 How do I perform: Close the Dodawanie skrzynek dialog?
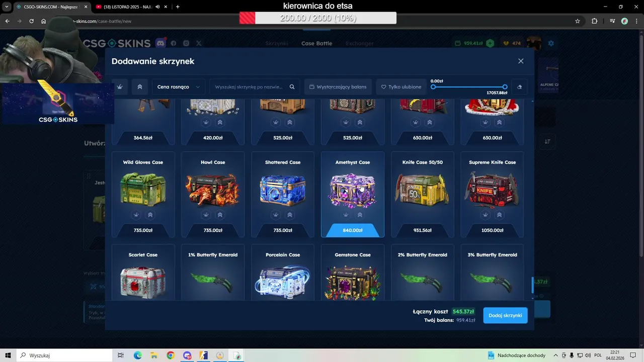(x=521, y=61)
